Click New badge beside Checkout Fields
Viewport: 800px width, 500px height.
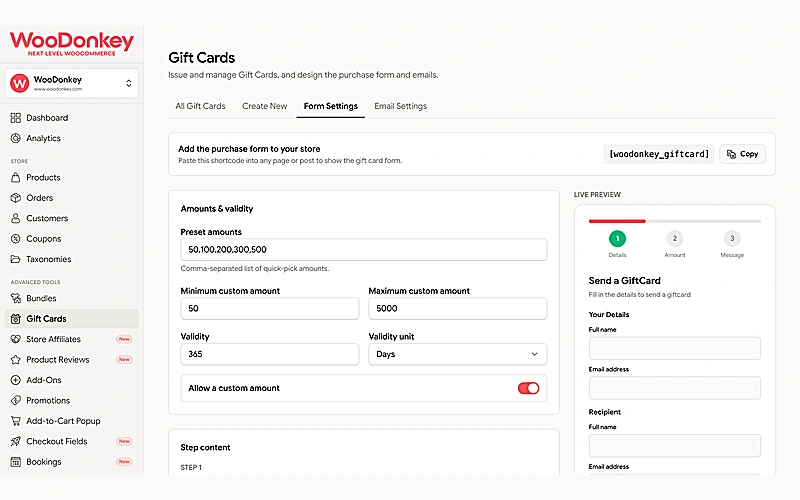(124, 441)
